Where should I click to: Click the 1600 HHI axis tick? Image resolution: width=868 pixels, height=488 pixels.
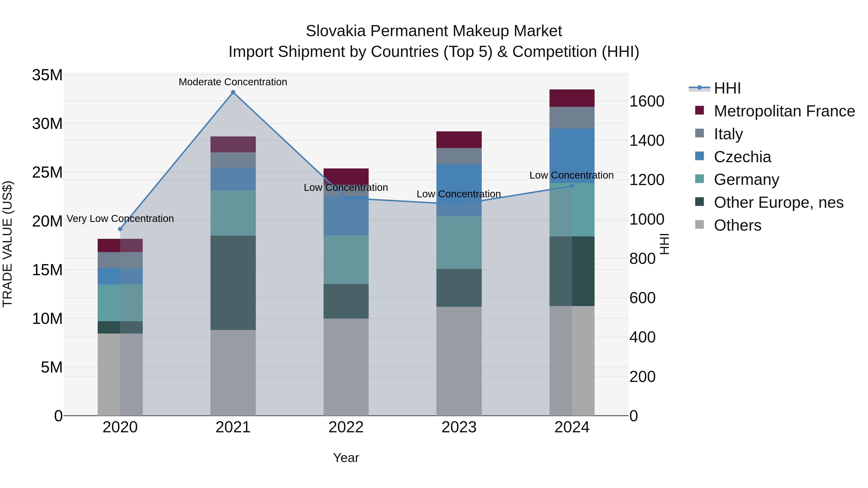647,101
